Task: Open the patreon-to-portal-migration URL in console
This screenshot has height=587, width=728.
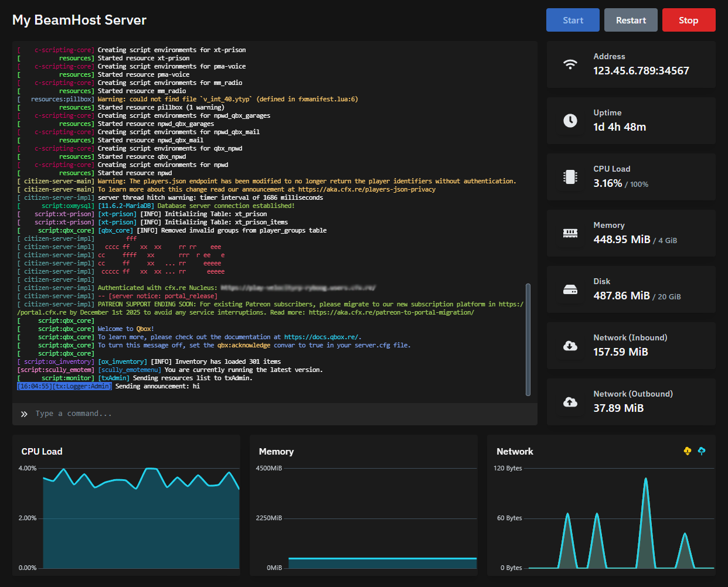Action: click(392, 312)
